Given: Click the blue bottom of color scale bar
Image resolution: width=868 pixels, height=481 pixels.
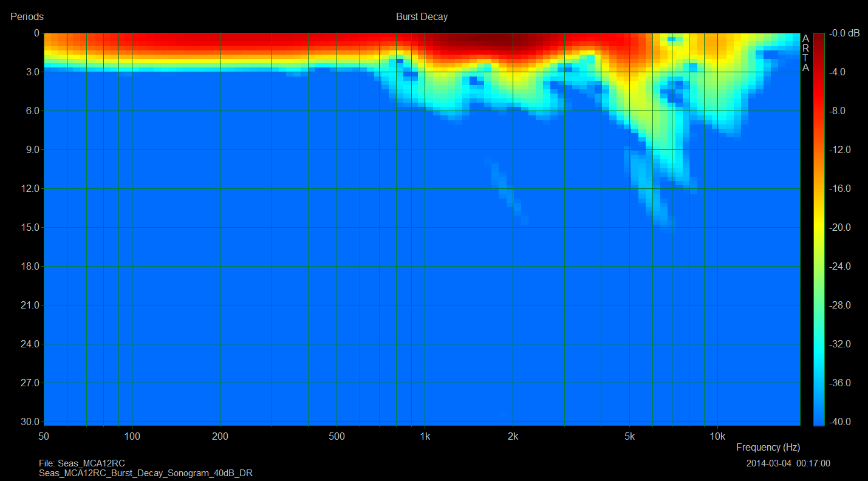Looking at the screenshot, I should click(x=819, y=419).
